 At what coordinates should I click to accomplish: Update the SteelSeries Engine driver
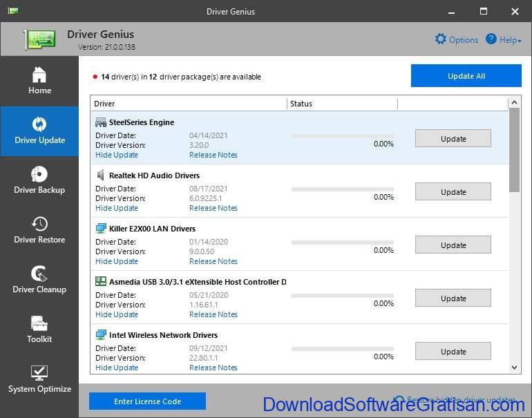coord(453,138)
